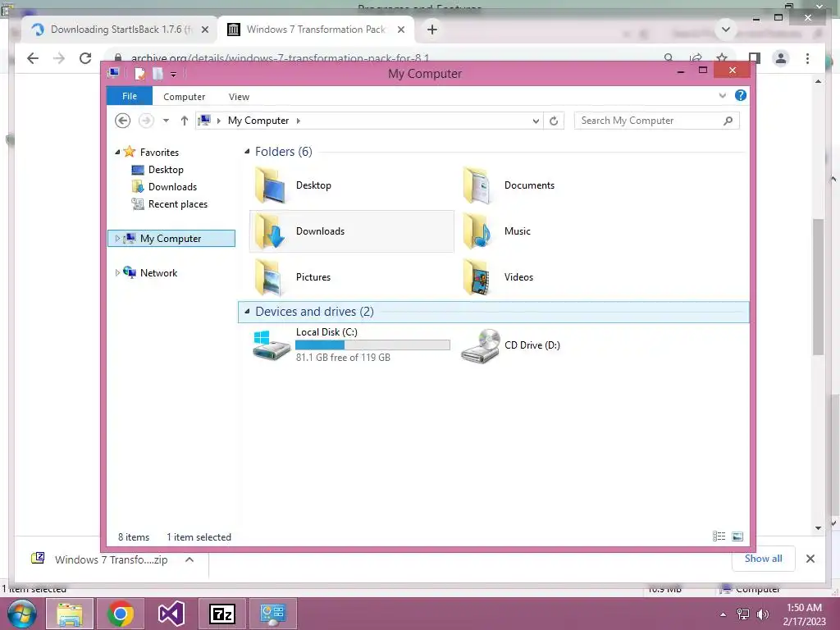Click the Explorer Forward arrow button
This screenshot has height=630, width=840.
(x=146, y=121)
